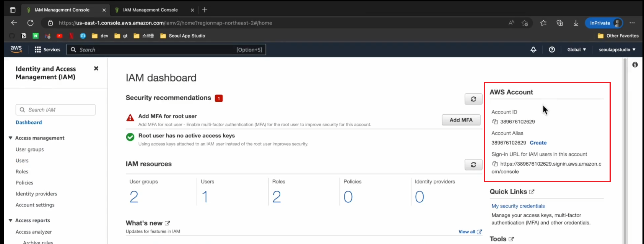Screen dimensions: 644x244
Task: Open the YouTube bookmark
Action: (59, 36)
